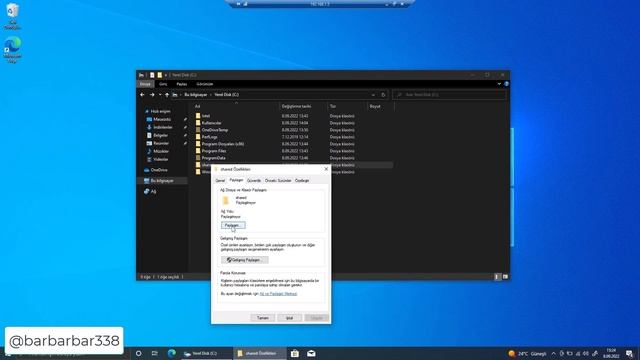Image resolution: width=640 pixels, height=360 pixels.
Task: Go forward with Explorer forward arrow
Action: pos(152,95)
